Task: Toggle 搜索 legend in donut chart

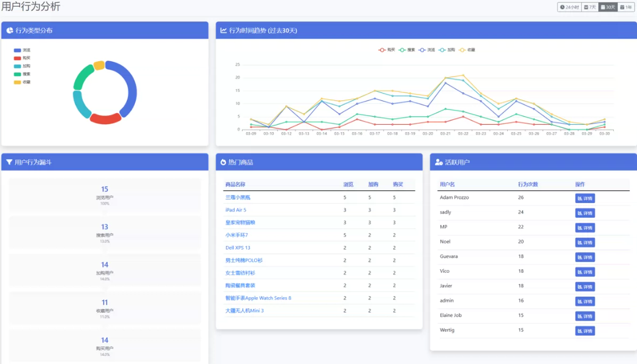Action: point(22,74)
